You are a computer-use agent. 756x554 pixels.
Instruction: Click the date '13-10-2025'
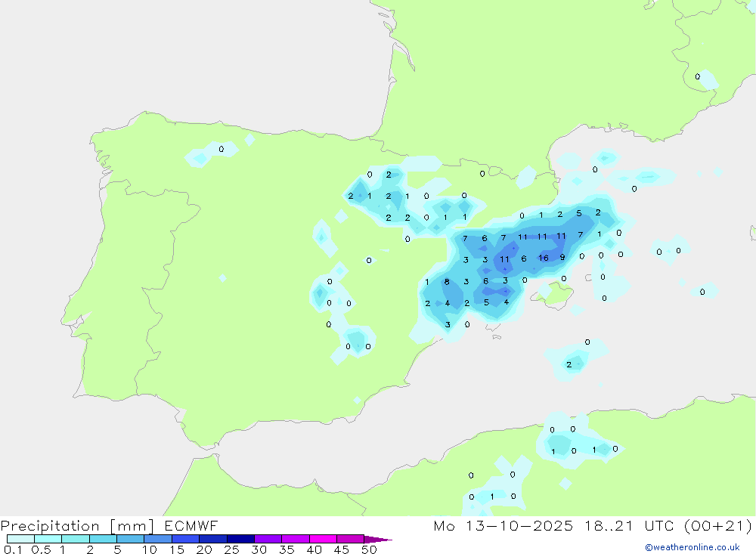click(x=519, y=525)
